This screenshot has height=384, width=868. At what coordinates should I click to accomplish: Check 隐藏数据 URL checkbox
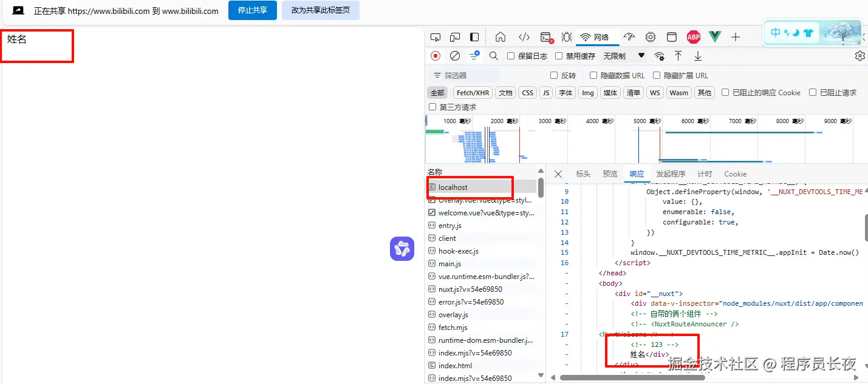tap(593, 75)
